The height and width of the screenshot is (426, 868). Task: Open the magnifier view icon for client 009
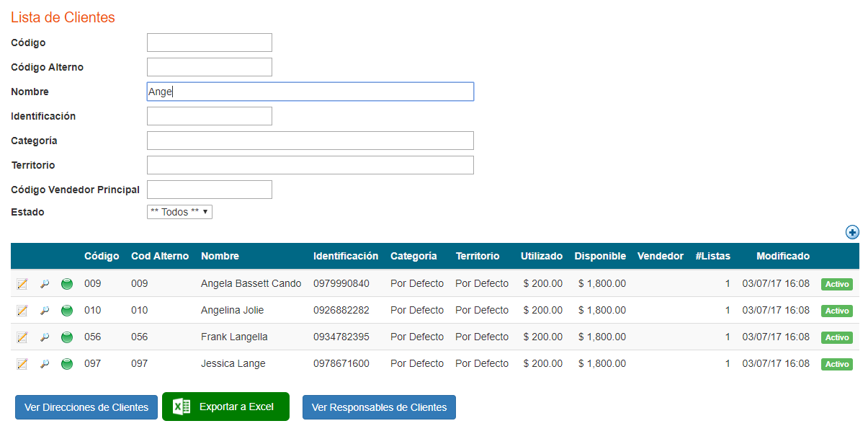(45, 284)
